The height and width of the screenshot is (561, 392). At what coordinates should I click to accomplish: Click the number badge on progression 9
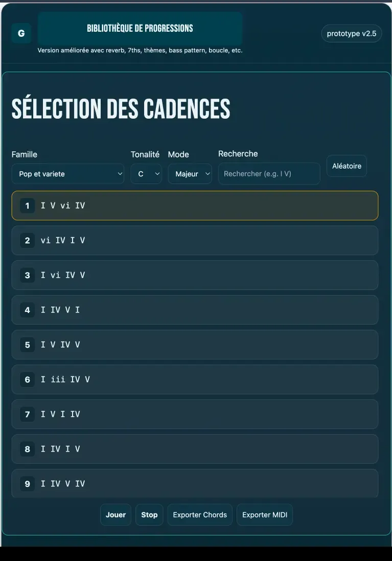[27, 484]
